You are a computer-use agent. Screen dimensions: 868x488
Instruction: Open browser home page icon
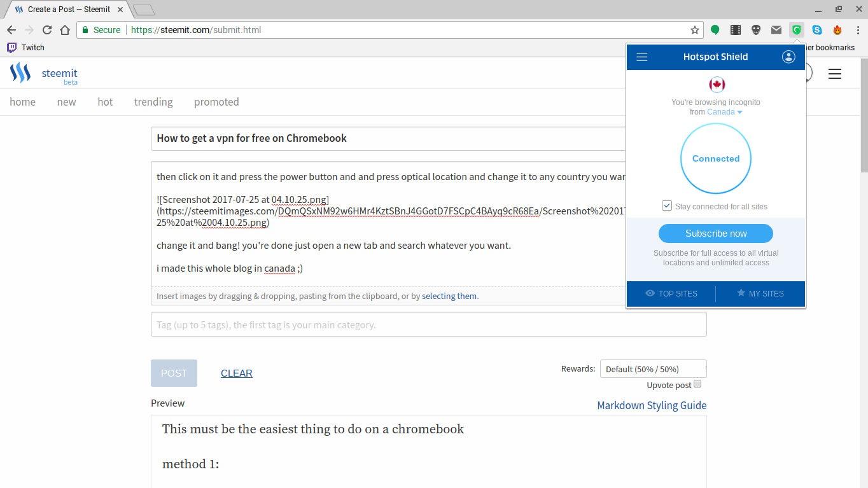pyautogui.click(x=65, y=30)
